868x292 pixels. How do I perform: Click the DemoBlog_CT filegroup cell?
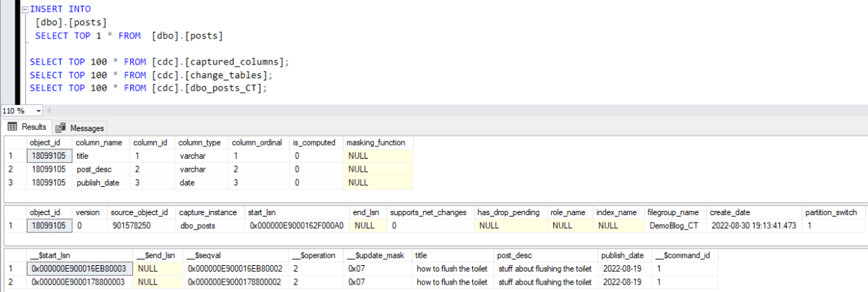click(x=672, y=226)
